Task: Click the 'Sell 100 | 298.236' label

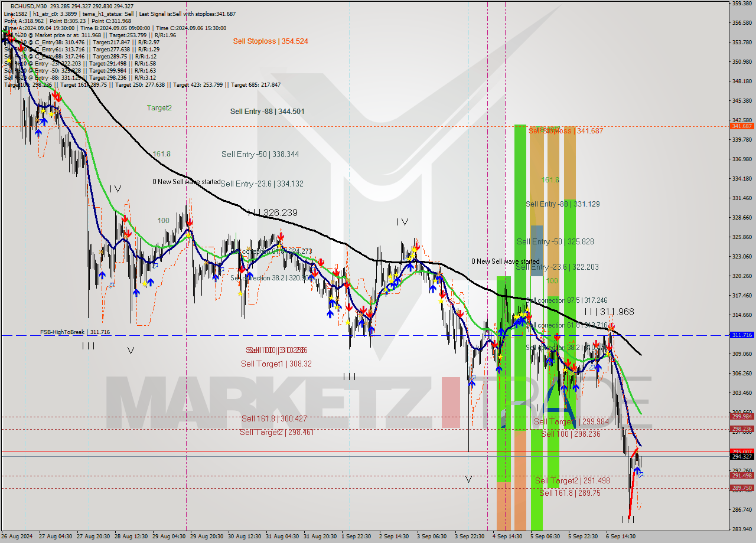Action: pos(571,434)
